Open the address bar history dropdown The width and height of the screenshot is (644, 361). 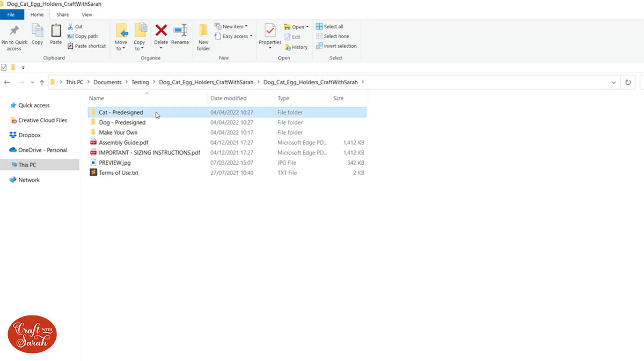pyautogui.click(x=613, y=82)
